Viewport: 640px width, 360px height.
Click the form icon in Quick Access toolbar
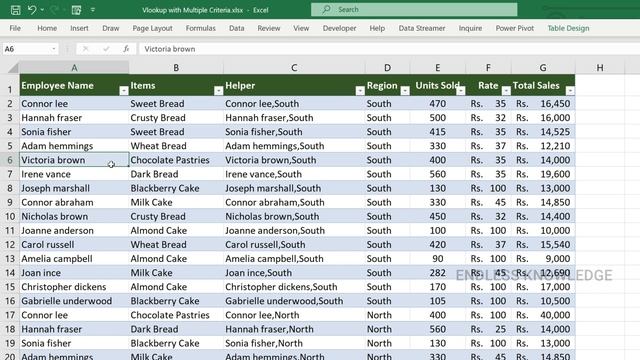coord(76,10)
